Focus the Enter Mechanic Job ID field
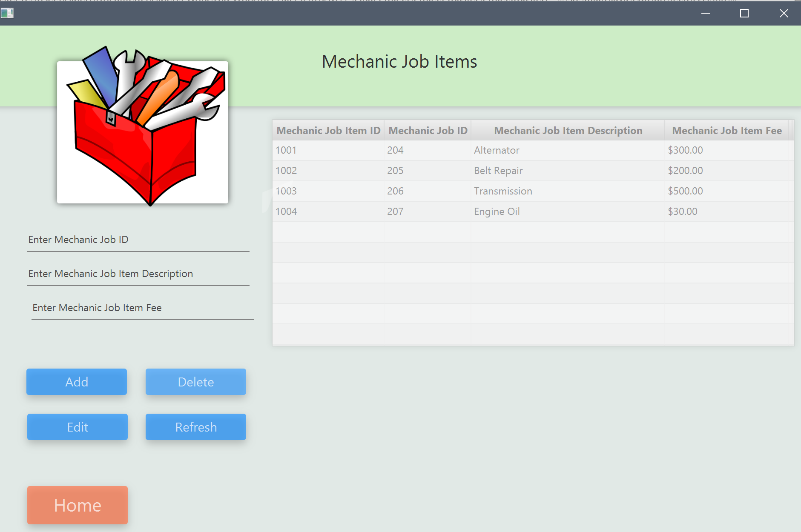 tap(138, 240)
